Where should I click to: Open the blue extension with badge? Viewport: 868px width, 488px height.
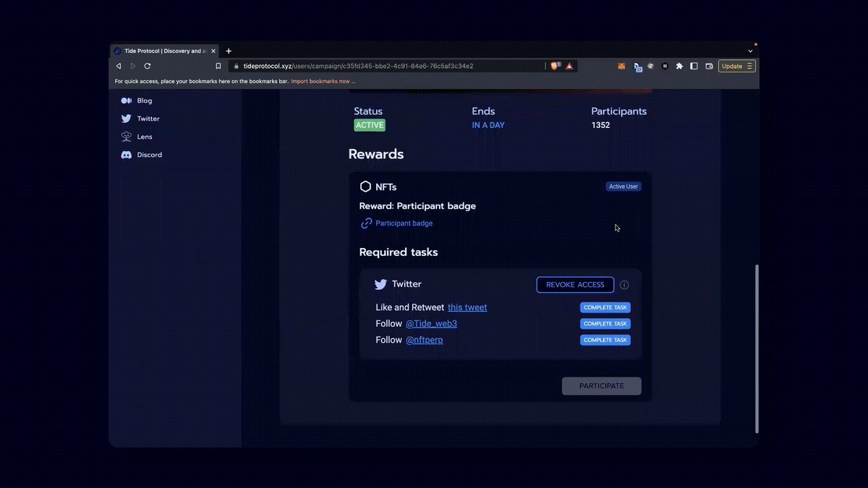click(638, 67)
